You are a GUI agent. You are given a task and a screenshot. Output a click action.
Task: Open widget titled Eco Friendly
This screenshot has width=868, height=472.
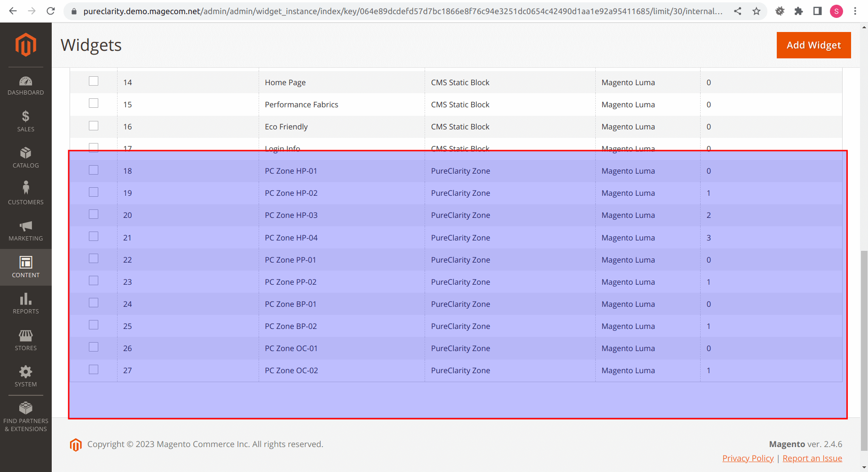point(286,127)
